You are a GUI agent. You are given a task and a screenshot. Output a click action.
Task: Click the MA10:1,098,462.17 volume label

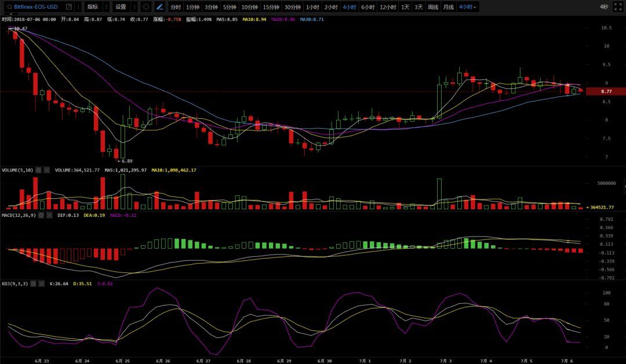(174, 170)
